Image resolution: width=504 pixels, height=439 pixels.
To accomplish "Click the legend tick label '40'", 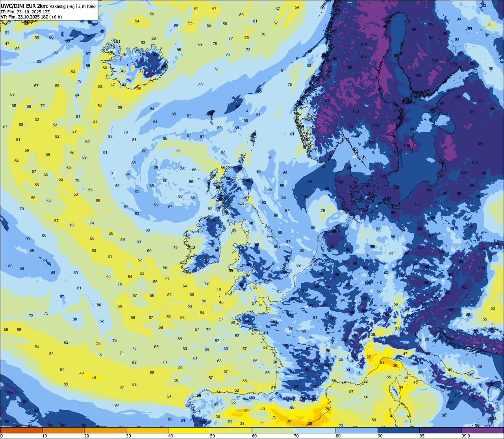I will [x=170, y=436].
